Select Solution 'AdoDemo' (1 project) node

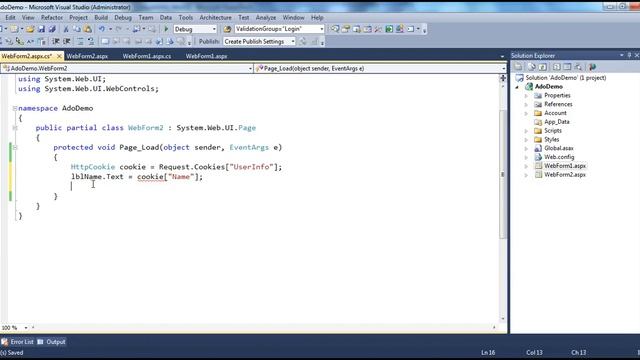[x=565, y=78]
